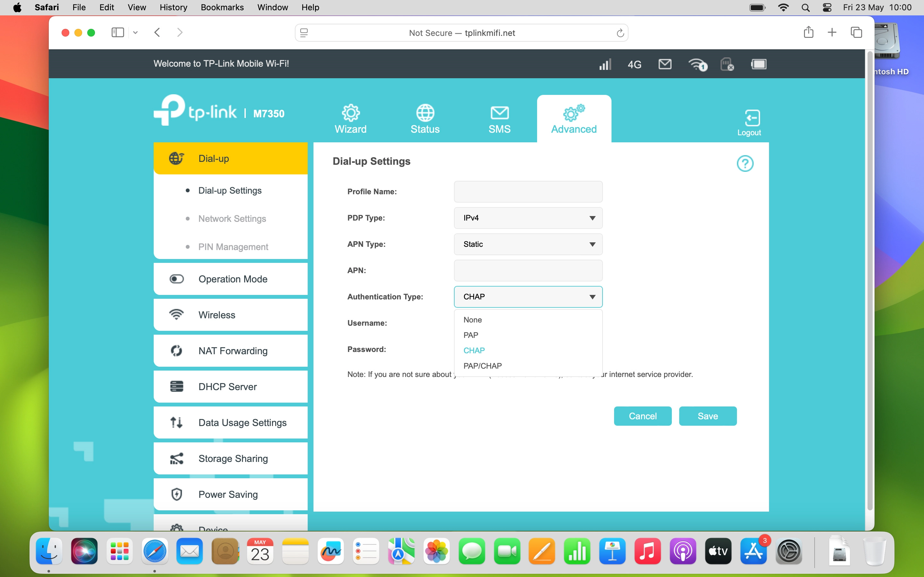Click the Cancel button
924x577 pixels.
click(643, 416)
